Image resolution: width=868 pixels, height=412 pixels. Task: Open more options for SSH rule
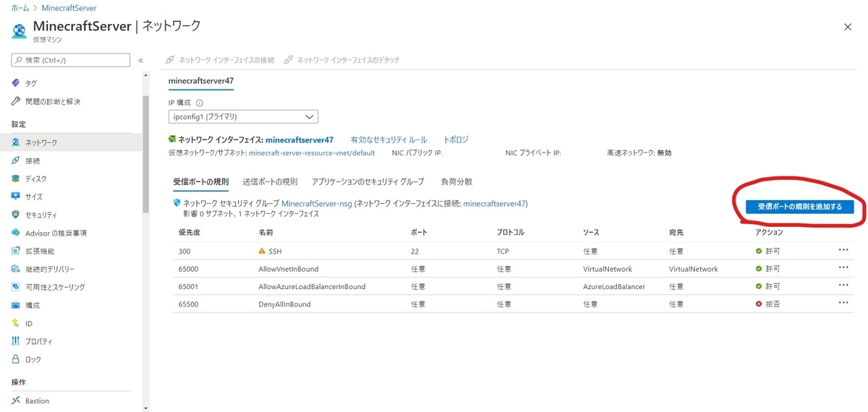coord(843,250)
